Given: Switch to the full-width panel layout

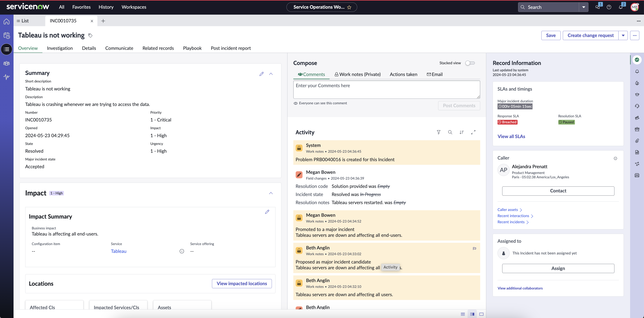Looking at the screenshot, I should pyautogui.click(x=481, y=314).
